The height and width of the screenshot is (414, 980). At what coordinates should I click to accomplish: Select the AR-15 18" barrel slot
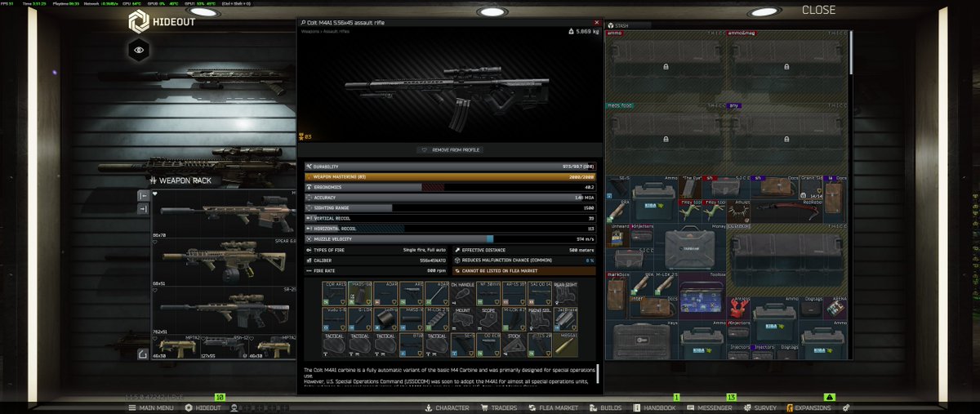[514, 294]
